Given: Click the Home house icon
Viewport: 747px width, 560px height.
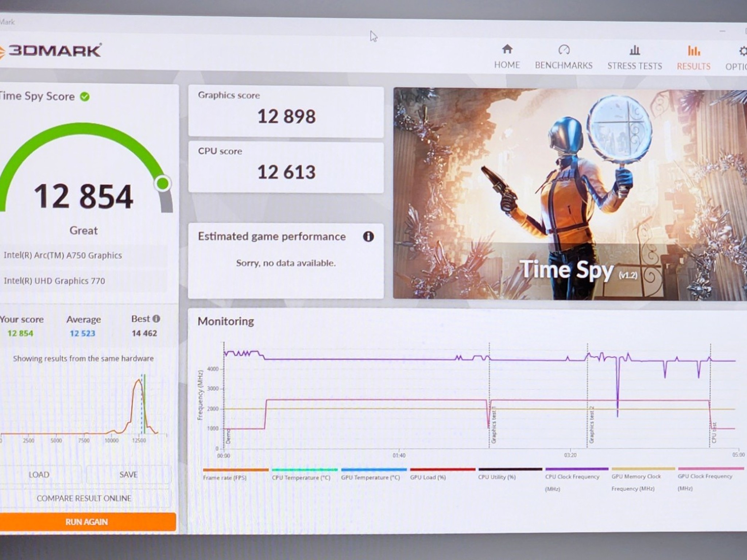Looking at the screenshot, I should click(507, 49).
